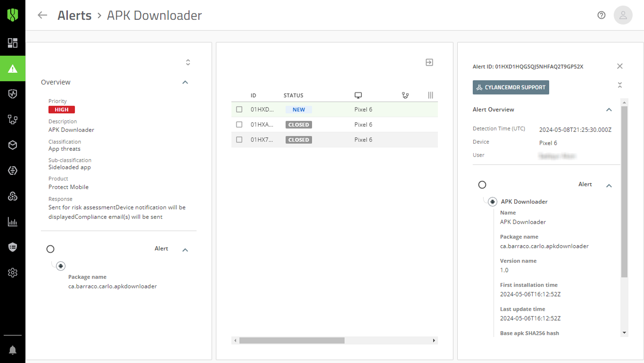The image size is (644, 363).
Task: Click the export icon above alerts table
Action: [x=429, y=62]
